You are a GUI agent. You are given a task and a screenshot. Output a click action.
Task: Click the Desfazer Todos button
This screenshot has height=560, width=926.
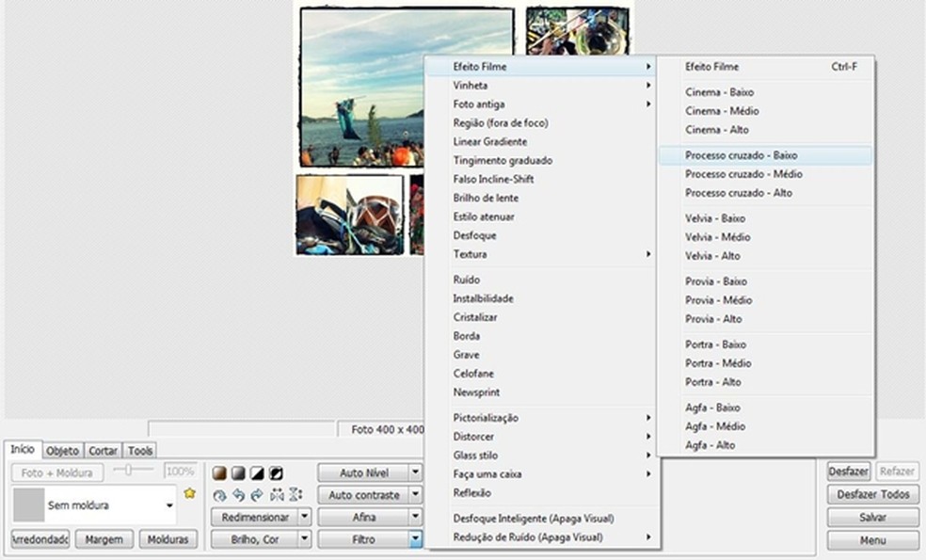[x=872, y=494]
